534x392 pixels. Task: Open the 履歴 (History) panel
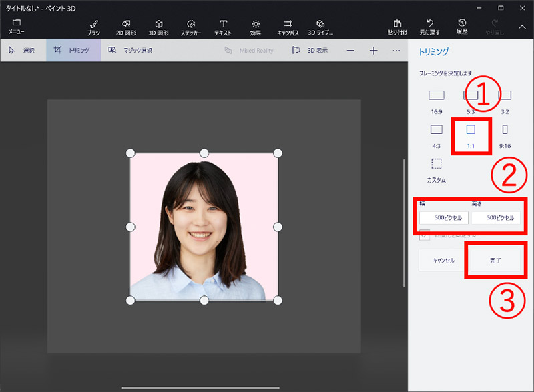463,27
